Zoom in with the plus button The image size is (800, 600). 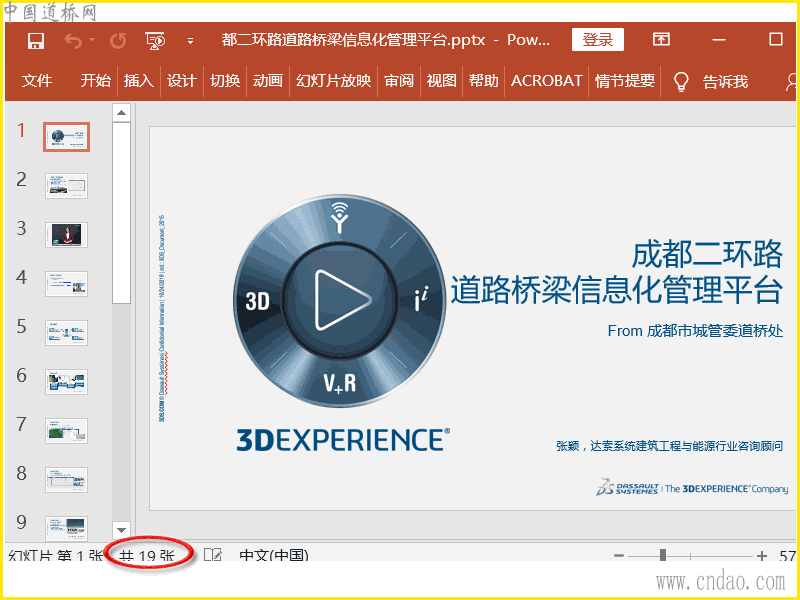pyautogui.click(x=762, y=556)
